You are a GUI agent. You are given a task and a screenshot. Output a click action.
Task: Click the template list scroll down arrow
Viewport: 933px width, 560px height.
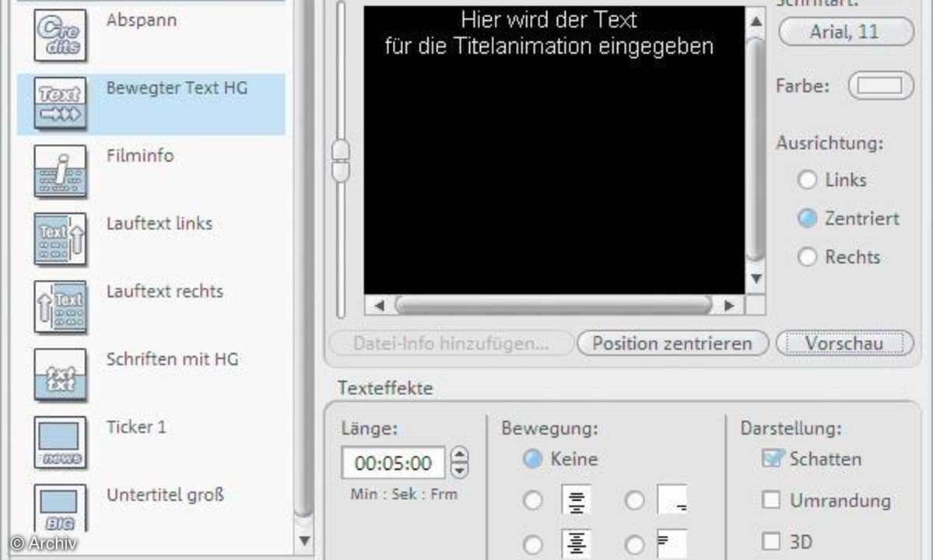(x=304, y=541)
